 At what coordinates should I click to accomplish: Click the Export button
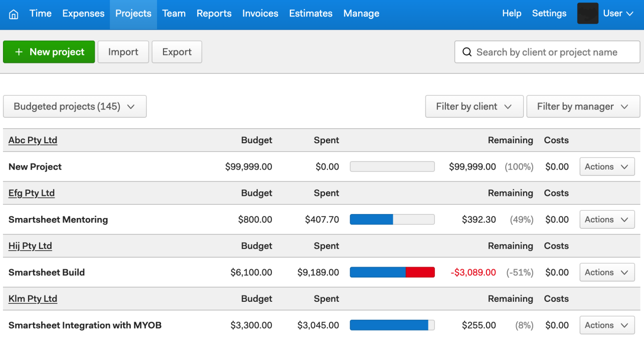tap(177, 52)
